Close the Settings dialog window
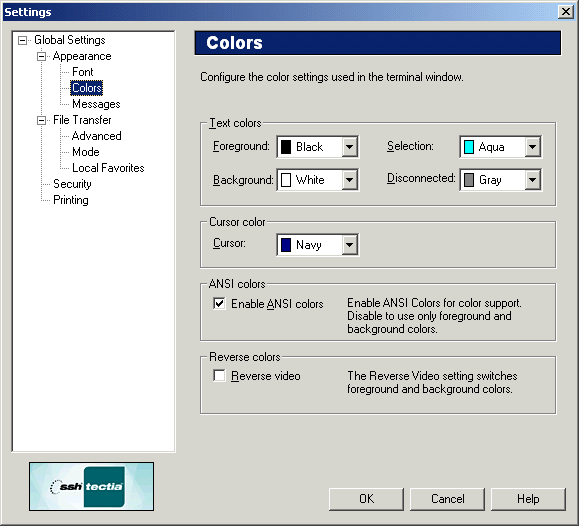 click(x=566, y=12)
